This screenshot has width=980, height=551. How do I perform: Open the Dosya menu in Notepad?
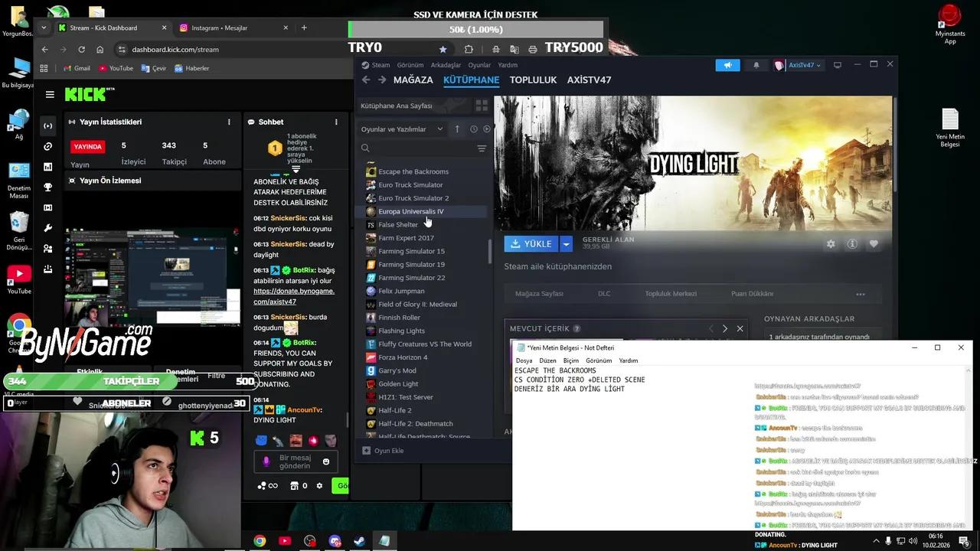click(524, 360)
